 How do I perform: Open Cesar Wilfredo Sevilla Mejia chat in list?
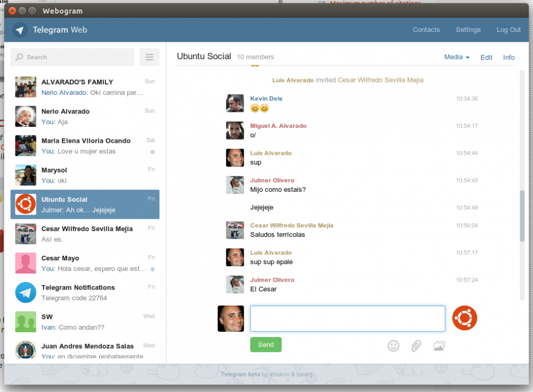pos(85,234)
